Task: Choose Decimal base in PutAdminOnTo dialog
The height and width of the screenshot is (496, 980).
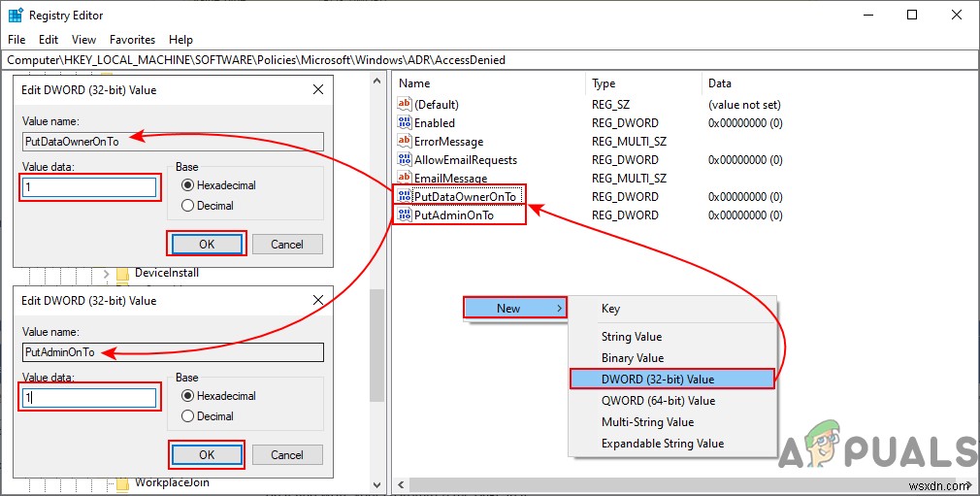Action: coord(187,416)
